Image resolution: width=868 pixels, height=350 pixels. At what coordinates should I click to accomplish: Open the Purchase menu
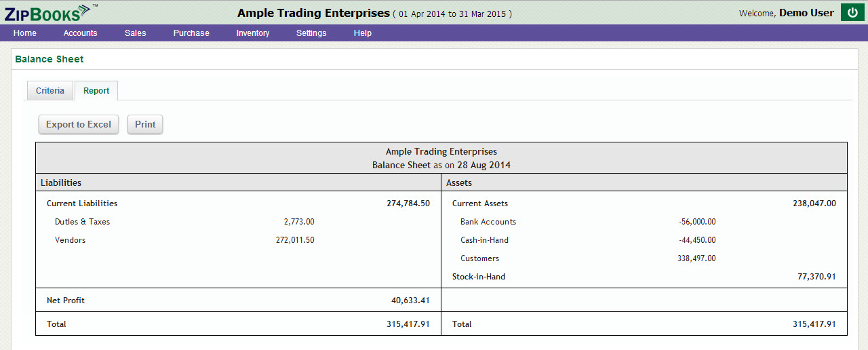point(191,33)
